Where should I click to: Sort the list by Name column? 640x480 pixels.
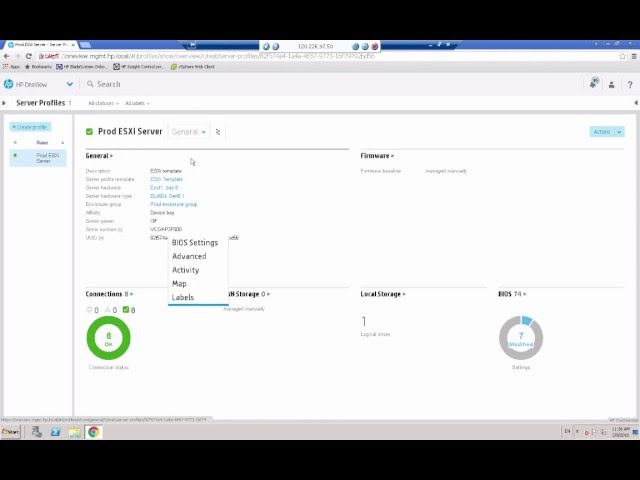42,142
